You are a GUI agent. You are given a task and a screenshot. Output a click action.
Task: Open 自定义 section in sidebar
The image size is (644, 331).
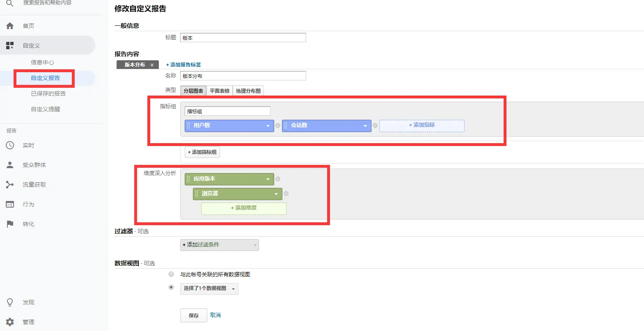coord(31,46)
